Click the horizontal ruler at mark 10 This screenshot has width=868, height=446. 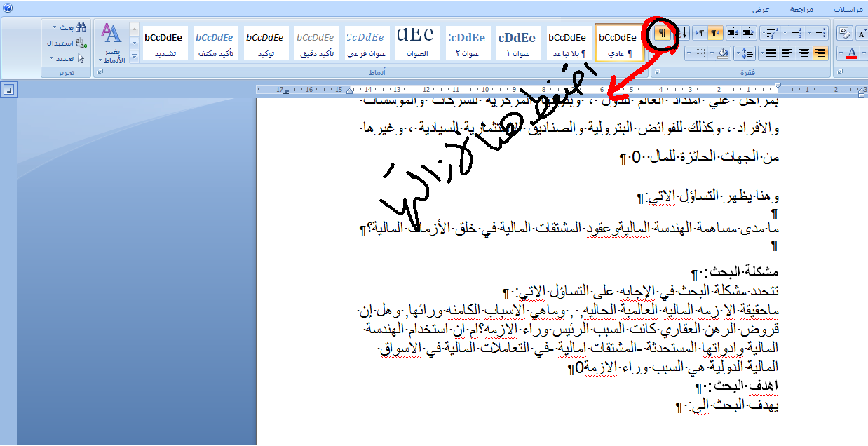(485, 89)
